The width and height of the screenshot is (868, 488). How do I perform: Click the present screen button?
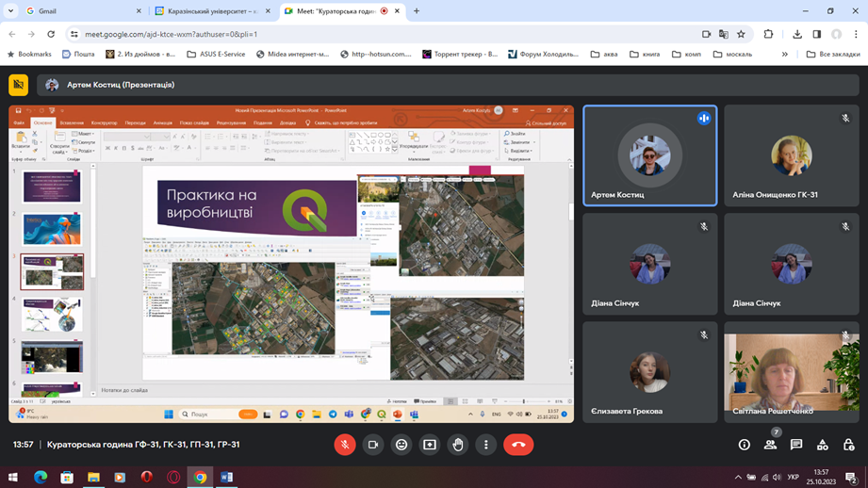430,445
